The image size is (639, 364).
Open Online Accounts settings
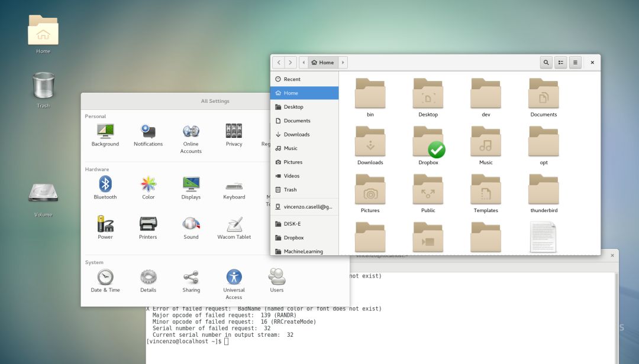(191, 139)
